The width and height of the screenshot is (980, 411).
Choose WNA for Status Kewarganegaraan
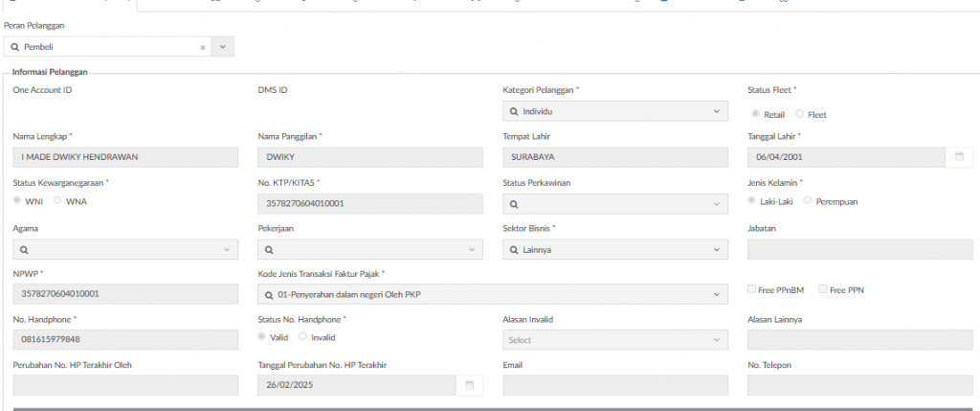pyautogui.click(x=57, y=201)
